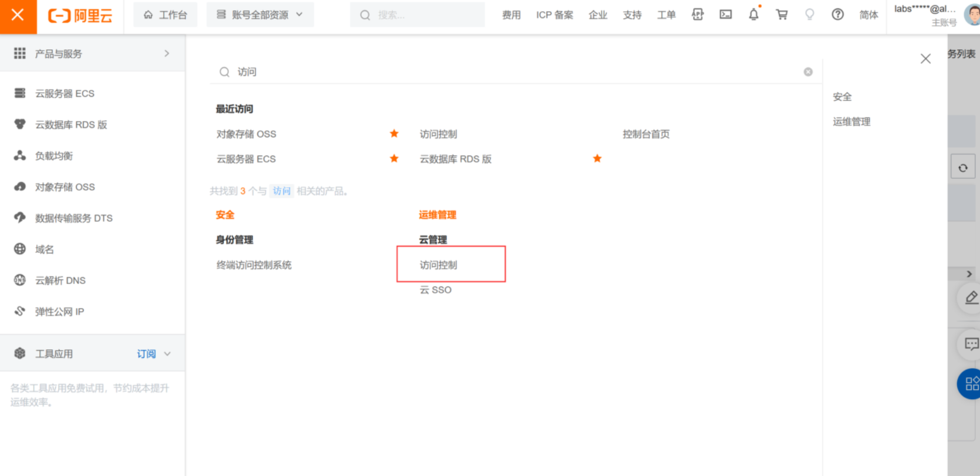Open 终端访问控制系统 under 身份管理
The height and width of the screenshot is (476, 980).
(x=254, y=265)
